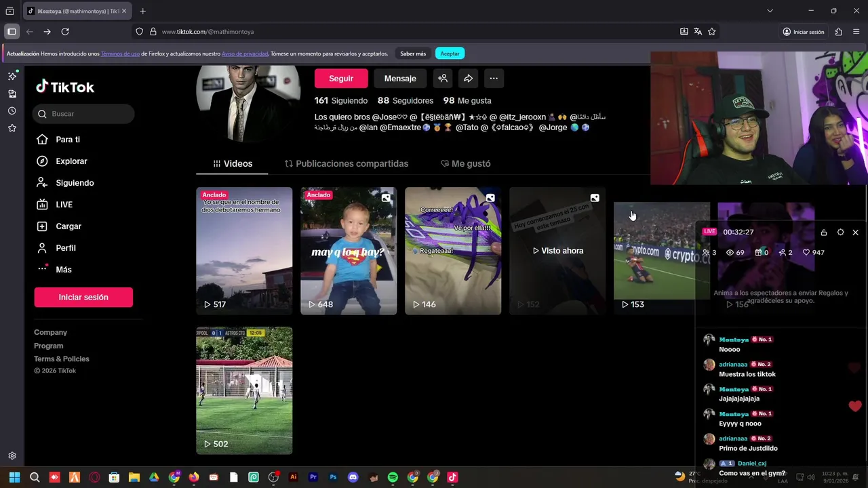Click add-friend icon beside Mensaje
Screen dimensions: 868x488
[443, 79]
